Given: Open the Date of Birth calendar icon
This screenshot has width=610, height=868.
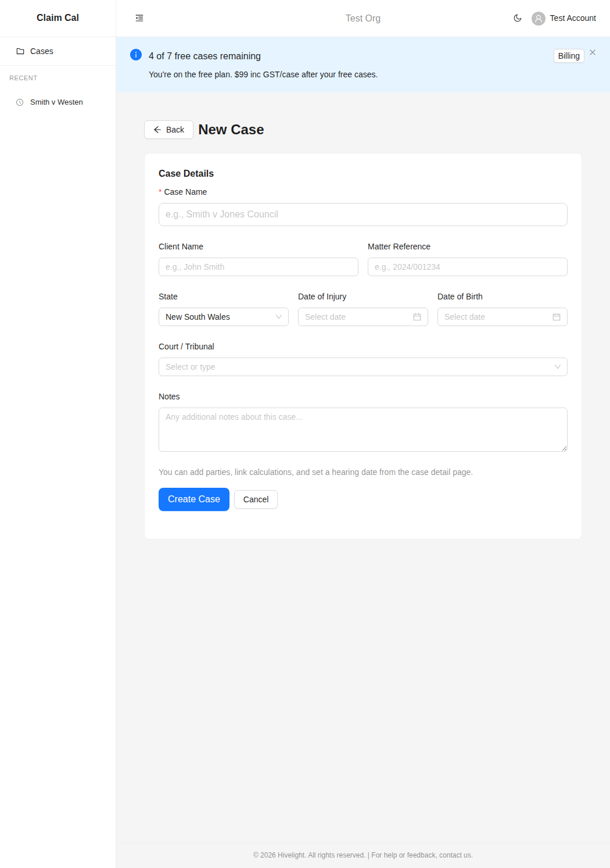Looking at the screenshot, I should point(556,317).
